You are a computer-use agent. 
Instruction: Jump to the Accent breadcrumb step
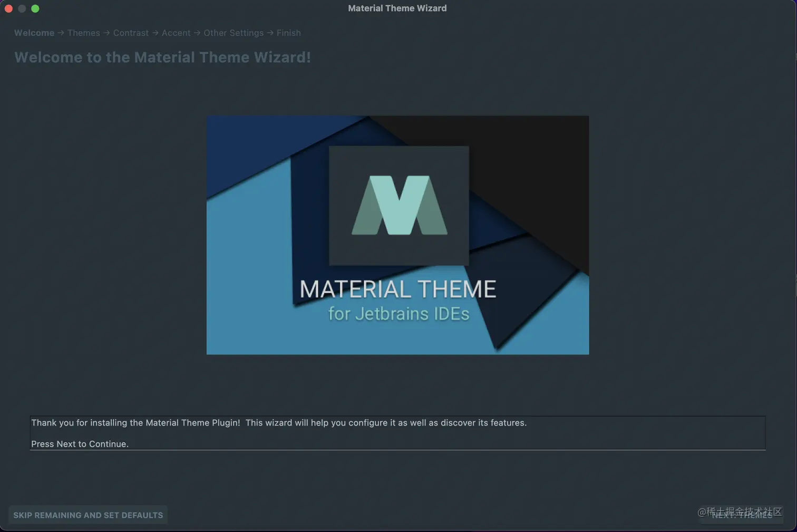tap(176, 33)
